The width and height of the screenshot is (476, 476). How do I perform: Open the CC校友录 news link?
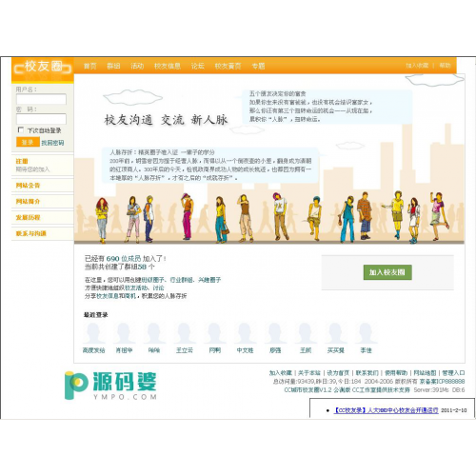[386, 410]
